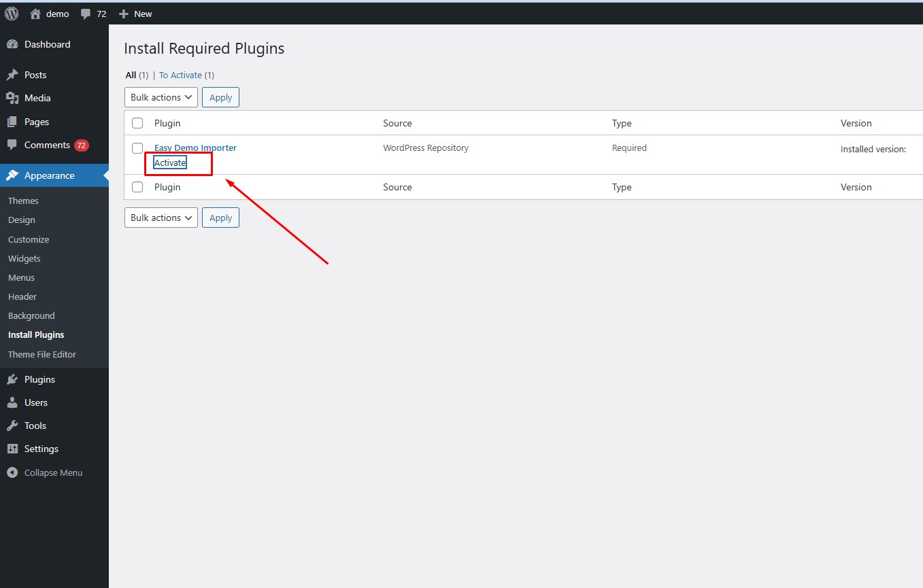The image size is (923, 588).
Task: Open the demo site home icon
Action: point(35,14)
